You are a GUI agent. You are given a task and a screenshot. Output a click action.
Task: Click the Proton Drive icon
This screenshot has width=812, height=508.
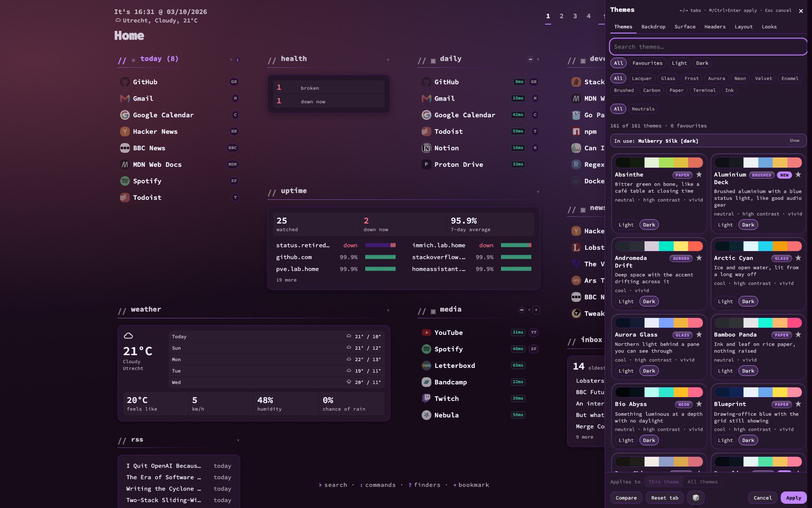tap(426, 165)
